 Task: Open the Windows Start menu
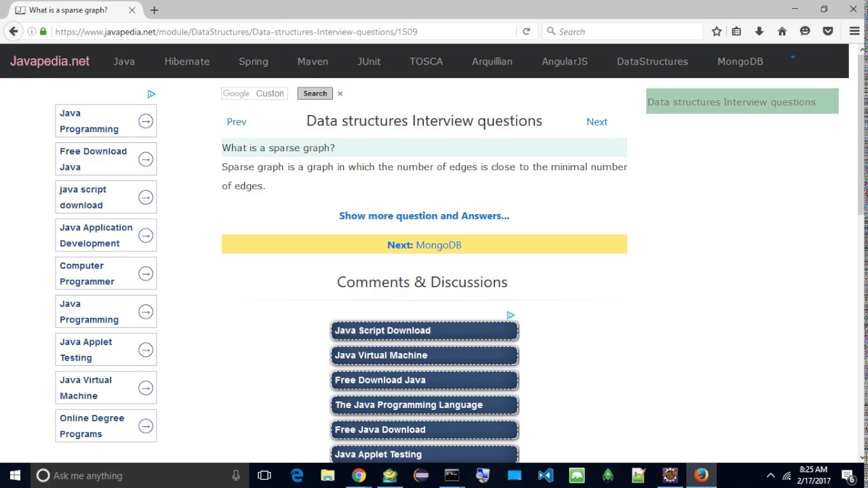15,475
